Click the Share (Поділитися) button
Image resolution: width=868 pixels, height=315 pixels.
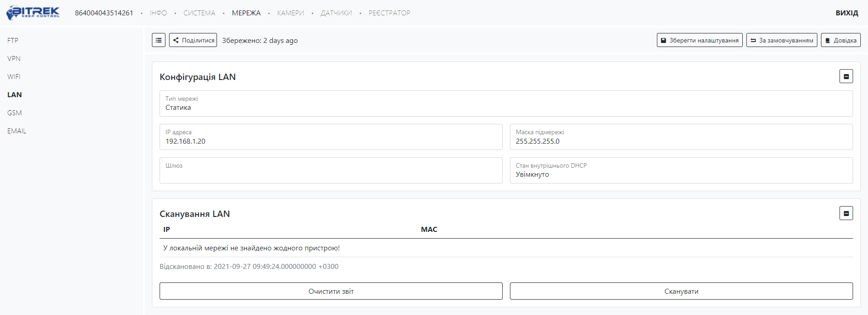[193, 40]
